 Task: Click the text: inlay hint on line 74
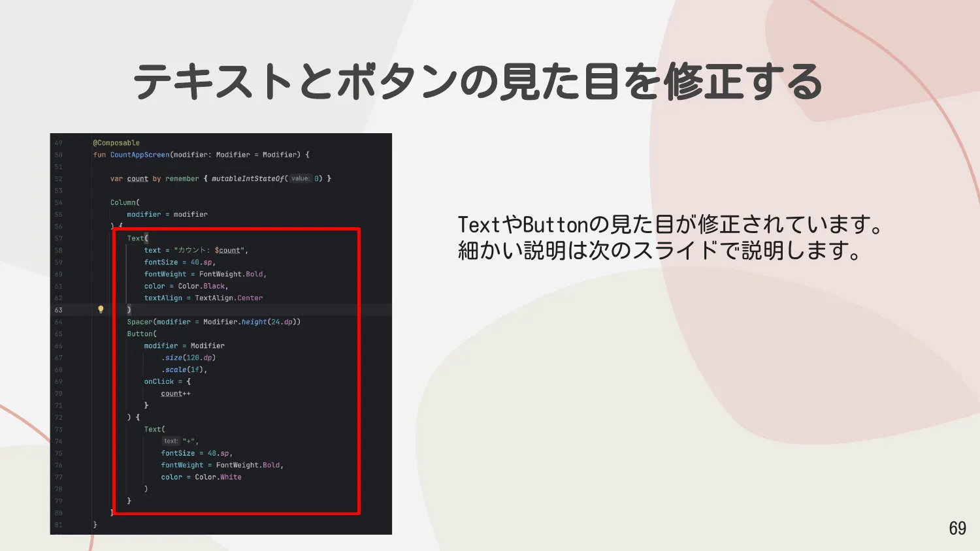click(x=171, y=441)
